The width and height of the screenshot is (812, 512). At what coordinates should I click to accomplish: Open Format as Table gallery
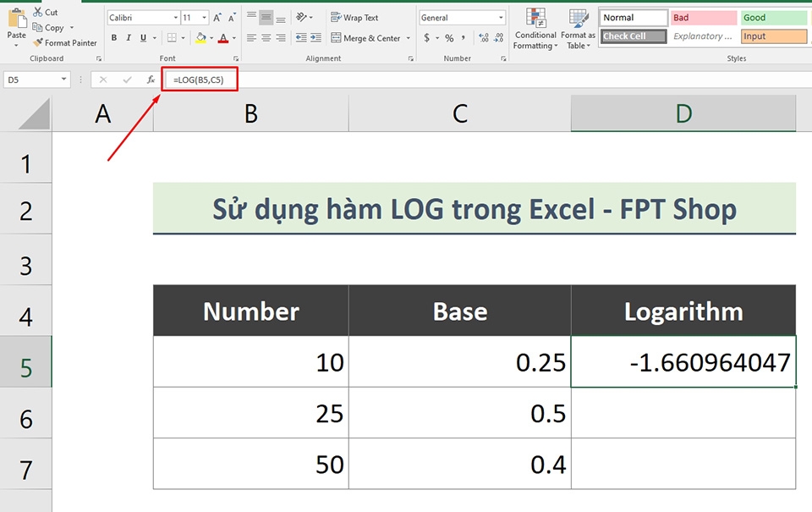[x=579, y=29]
